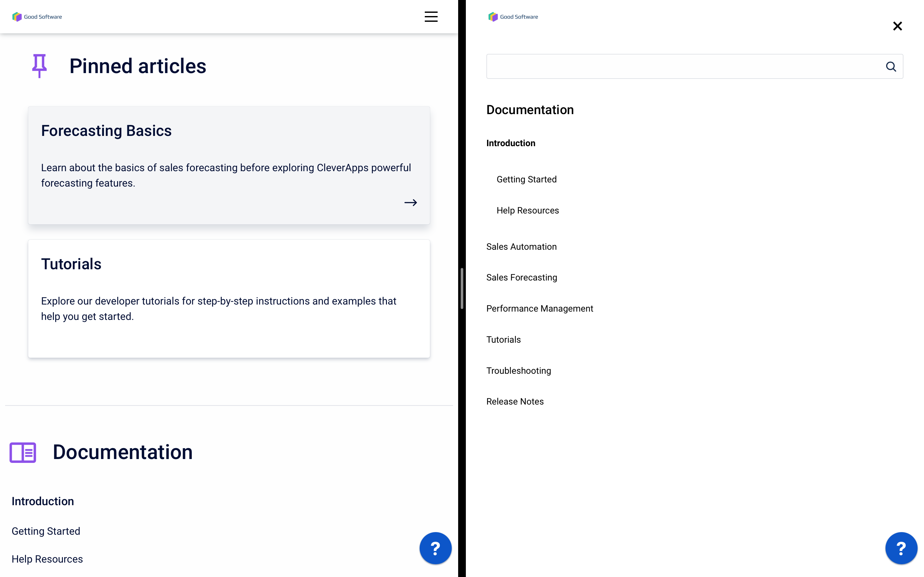Click the hamburger menu icon
Viewport: 924px width, 577px height.
pyautogui.click(x=431, y=17)
